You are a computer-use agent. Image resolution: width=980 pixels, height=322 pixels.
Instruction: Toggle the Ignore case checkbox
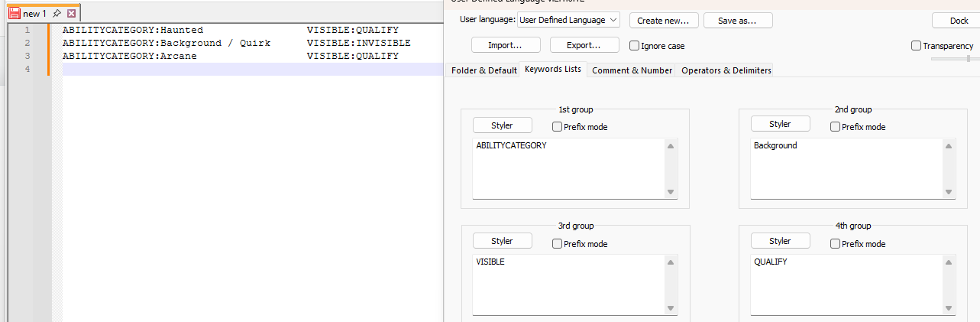634,46
